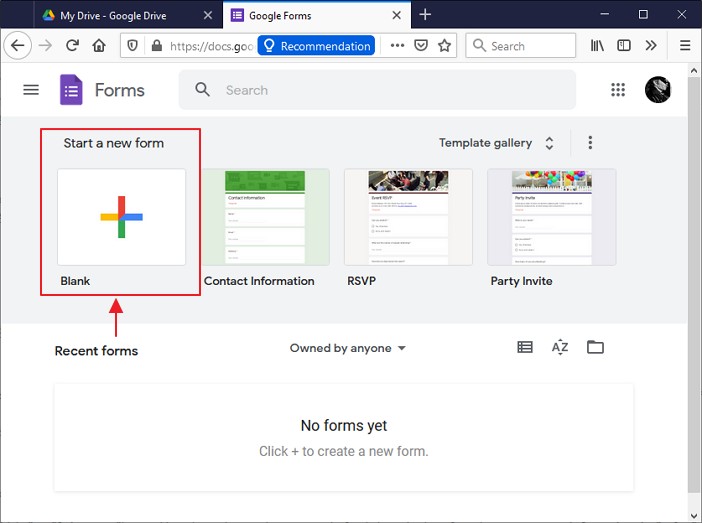Click the No forms yet message

(x=344, y=425)
